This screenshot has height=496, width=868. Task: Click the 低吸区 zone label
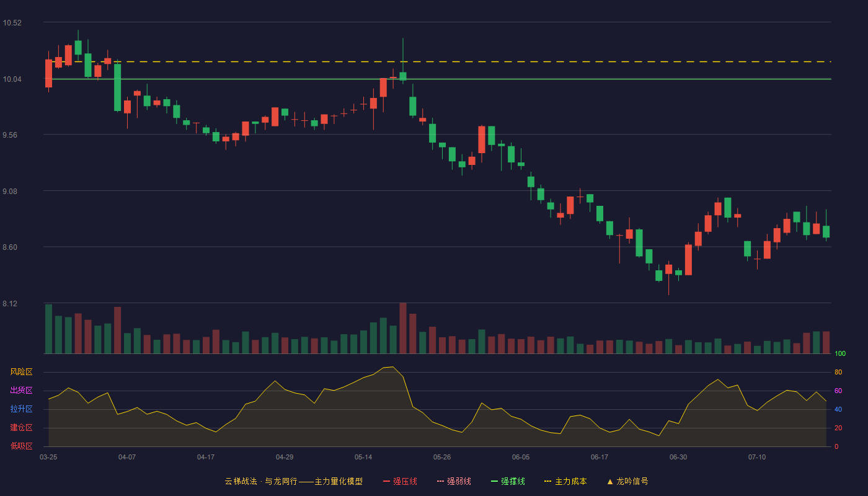[x=21, y=446]
